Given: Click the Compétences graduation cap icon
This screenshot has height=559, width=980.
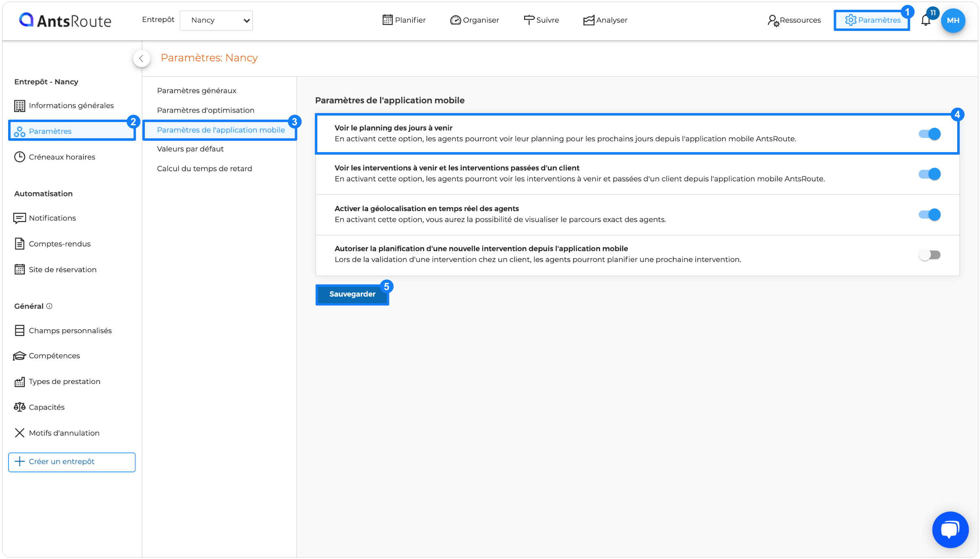Looking at the screenshot, I should 20,356.
